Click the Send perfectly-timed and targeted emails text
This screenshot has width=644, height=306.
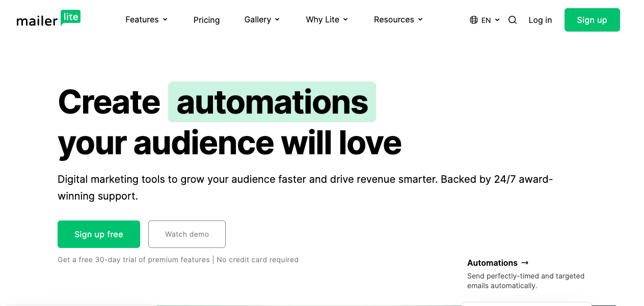[526, 281]
